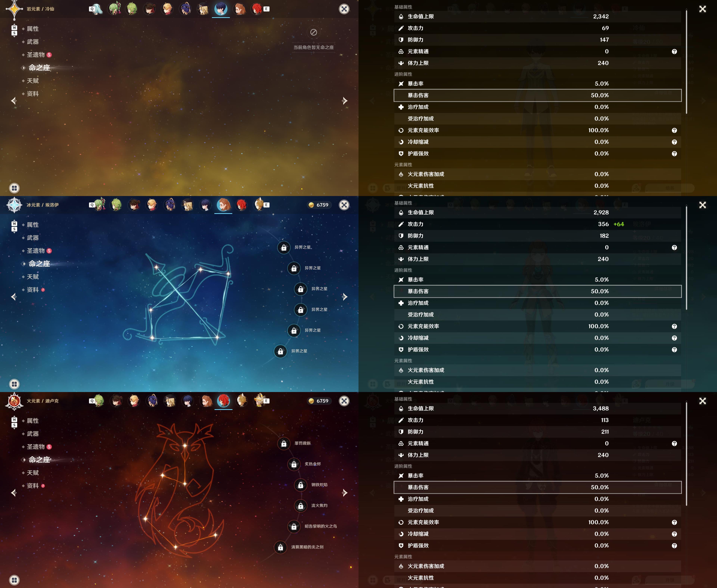717x588 pixels.
Task: Show next character on the 迪卢克 screen
Action: [x=345, y=492]
